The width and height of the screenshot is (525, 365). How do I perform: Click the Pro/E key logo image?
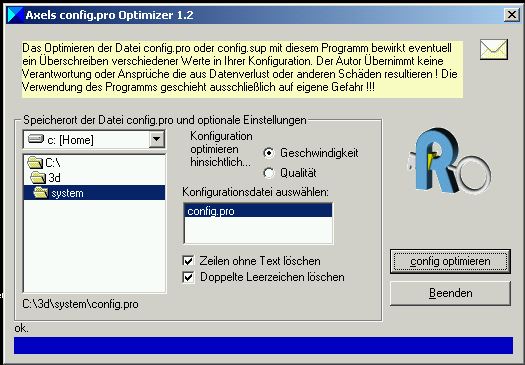tap(449, 161)
